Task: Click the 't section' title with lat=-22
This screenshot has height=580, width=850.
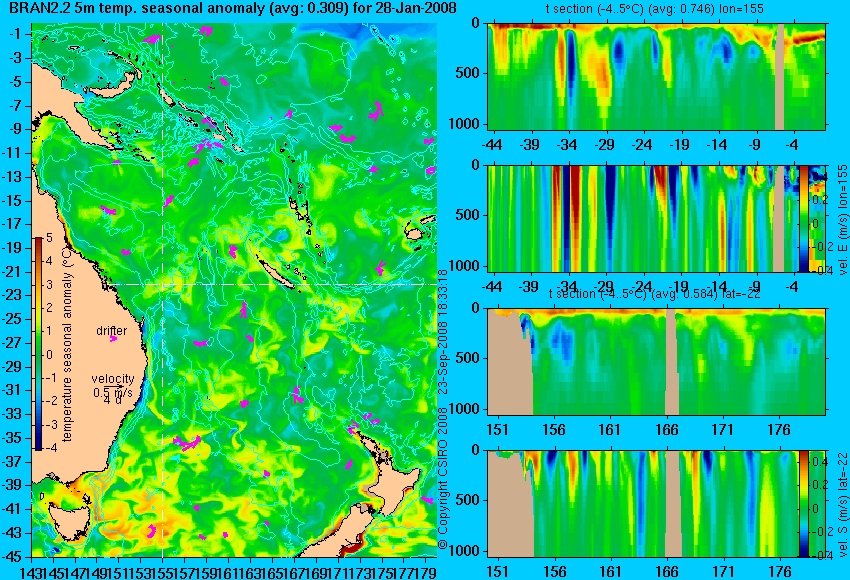Action: [x=655, y=294]
